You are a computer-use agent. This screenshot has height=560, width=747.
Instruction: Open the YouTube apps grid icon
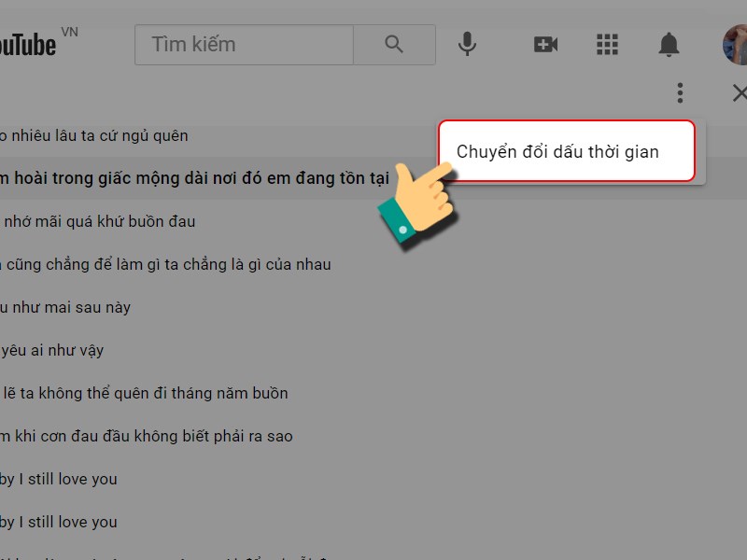607,44
